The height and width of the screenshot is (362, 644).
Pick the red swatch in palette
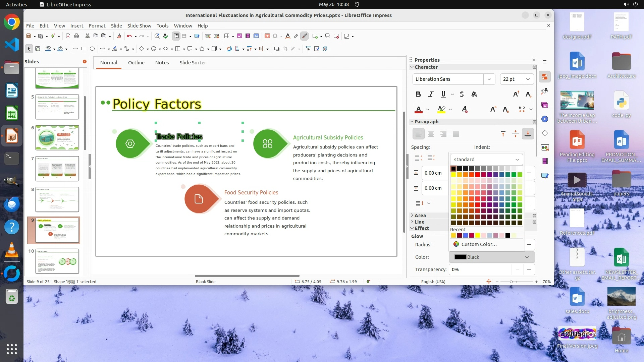(x=477, y=175)
